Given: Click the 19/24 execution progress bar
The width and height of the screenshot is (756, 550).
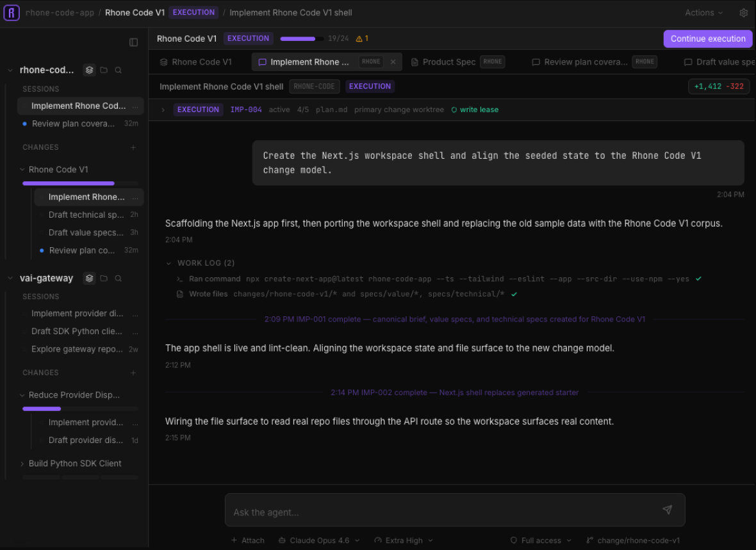Looking at the screenshot, I should (x=302, y=38).
